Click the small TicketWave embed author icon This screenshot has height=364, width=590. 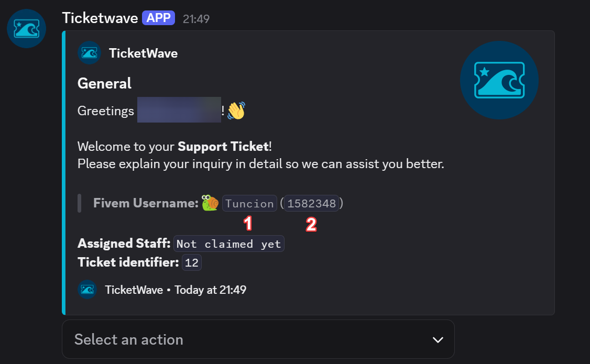point(89,53)
